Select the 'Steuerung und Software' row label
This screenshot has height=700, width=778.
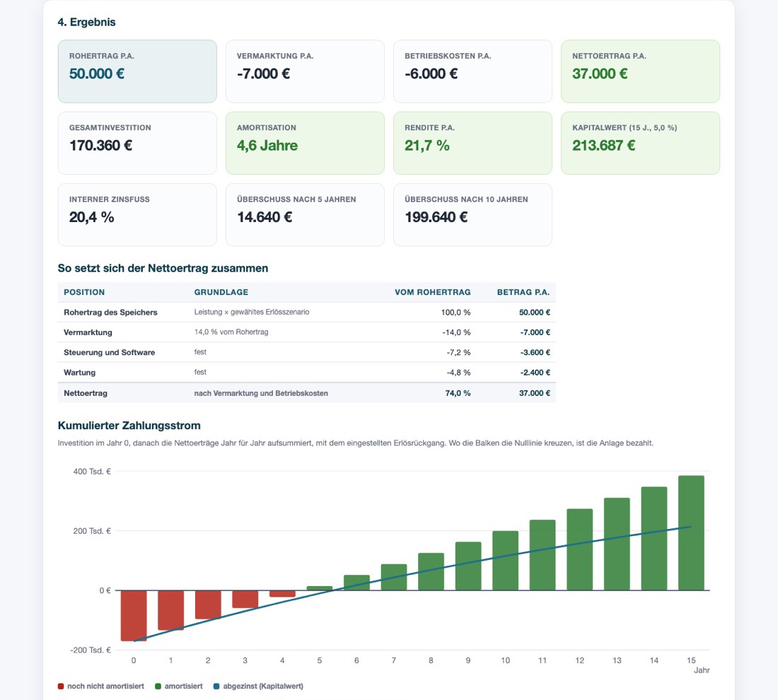click(x=109, y=353)
